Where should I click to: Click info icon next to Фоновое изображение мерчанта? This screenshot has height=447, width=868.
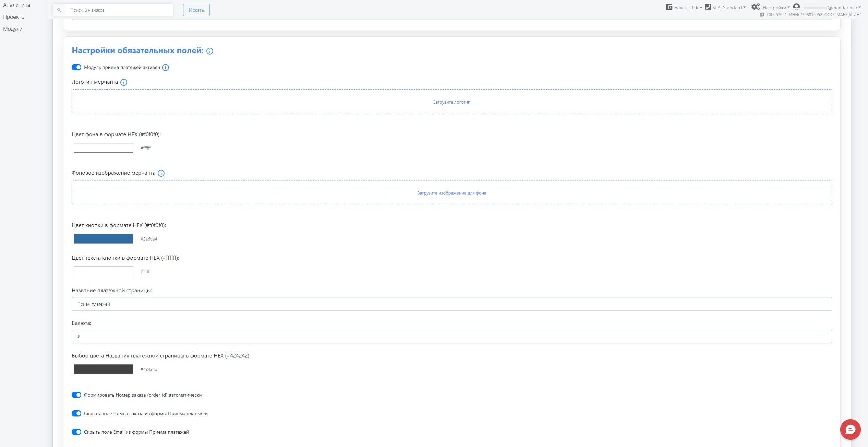pos(161,173)
